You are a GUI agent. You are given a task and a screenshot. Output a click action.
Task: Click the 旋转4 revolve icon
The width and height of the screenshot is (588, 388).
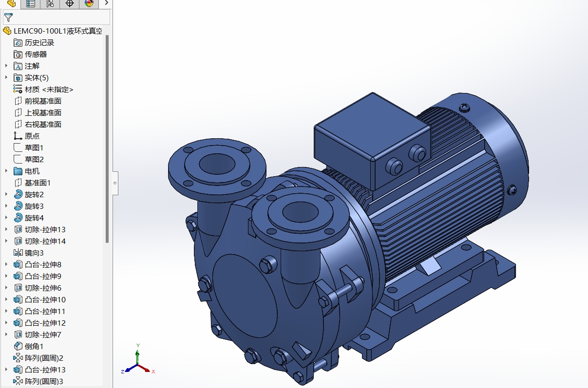tap(18, 218)
